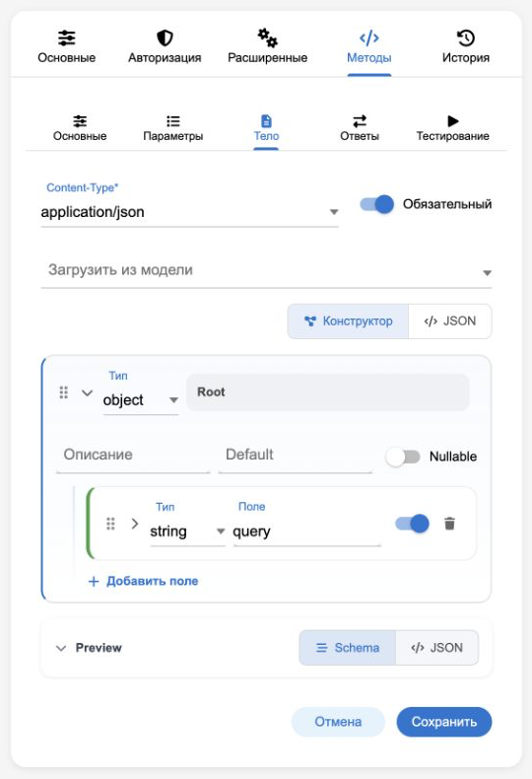Toggle the Обязательный switch
532x779 pixels.
376,204
